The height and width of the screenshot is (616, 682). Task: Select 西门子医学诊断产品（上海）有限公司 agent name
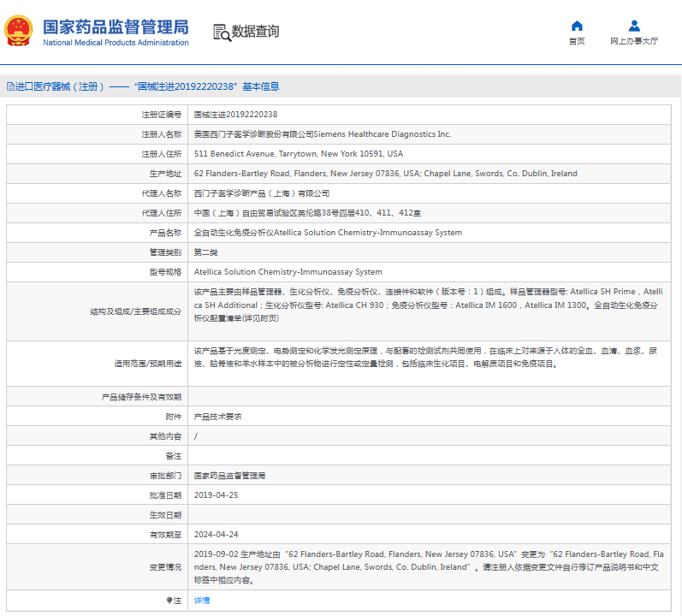[262, 193]
